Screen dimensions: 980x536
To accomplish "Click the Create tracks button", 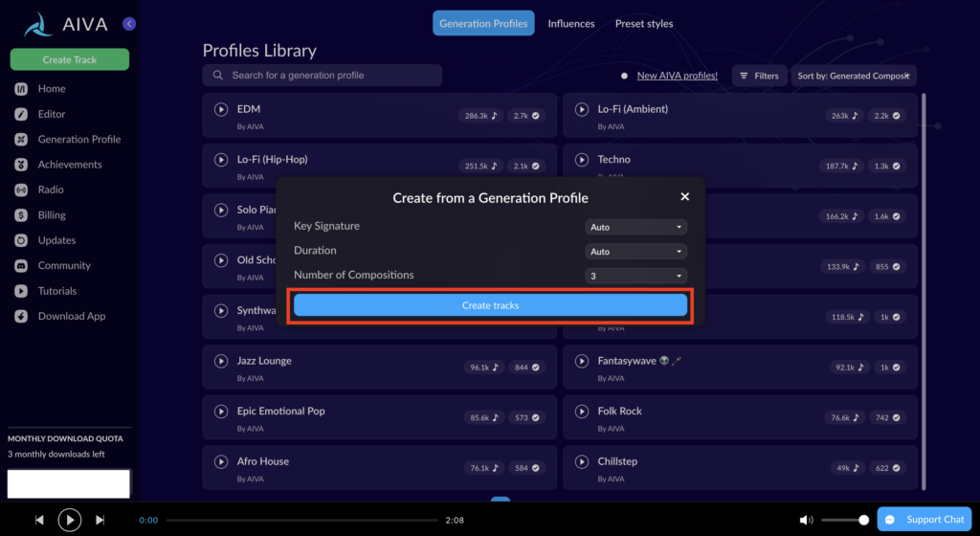I will (490, 305).
